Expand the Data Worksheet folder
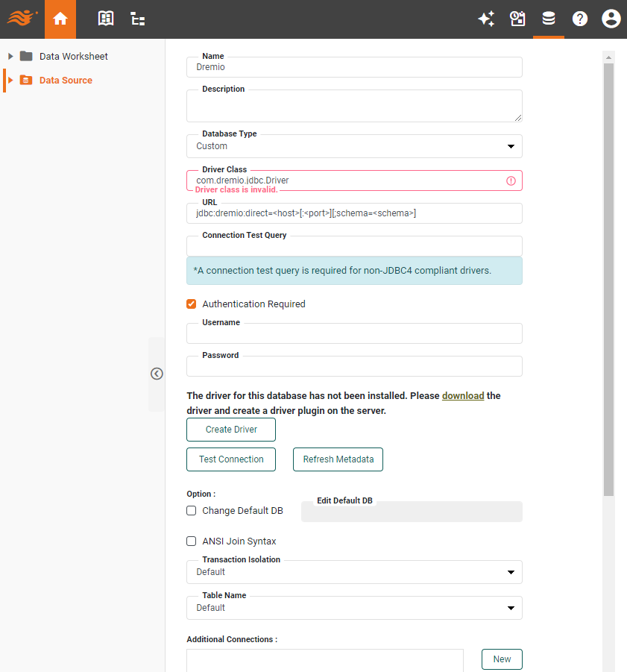Image resolution: width=627 pixels, height=672 pixels. 10,56
